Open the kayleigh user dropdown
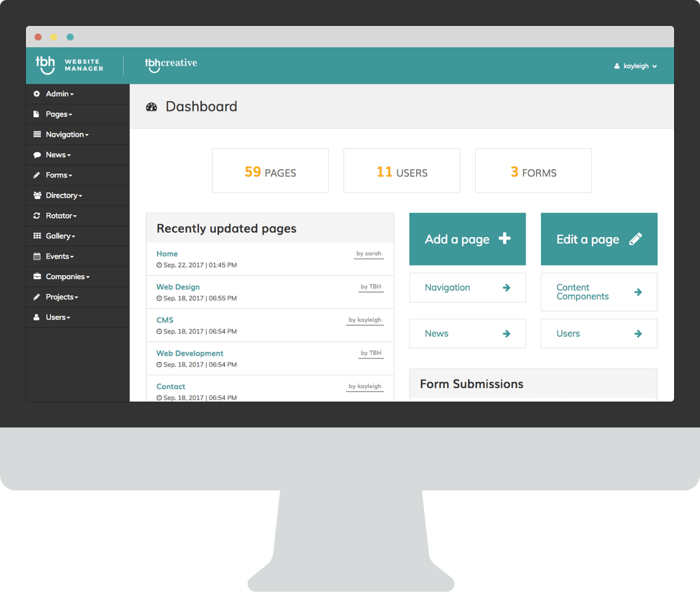 635,66
